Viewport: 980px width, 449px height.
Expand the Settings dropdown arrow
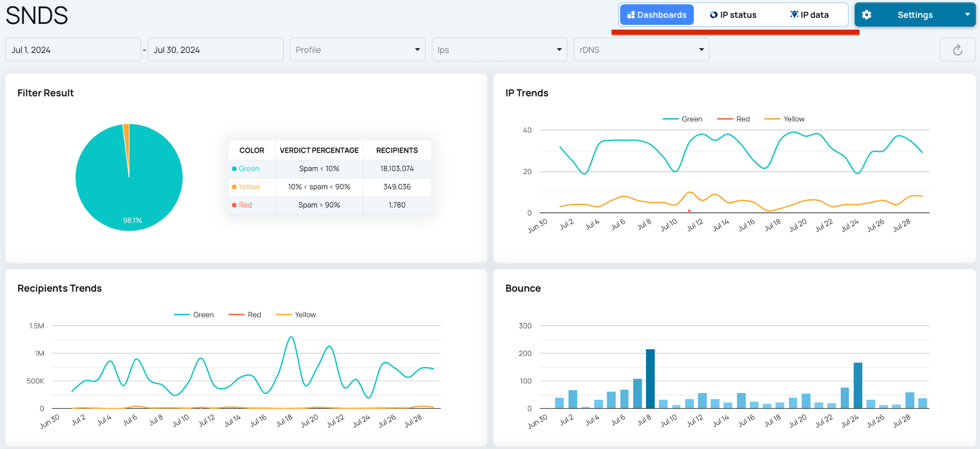[968, 15]
